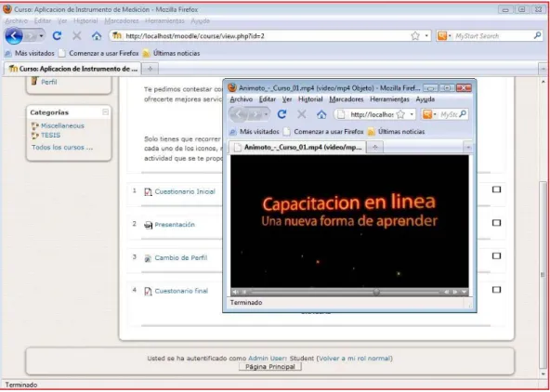Open Últimas noticias in popup window
Image resolution: width=550 pixels, height=392 pixels.
(x=397, y=132)
